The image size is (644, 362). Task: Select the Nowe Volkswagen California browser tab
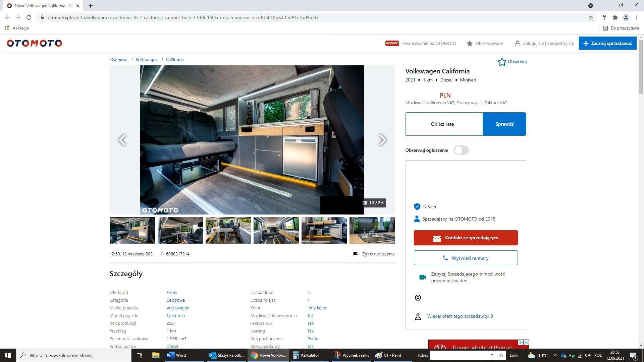(x=43, y=6)
